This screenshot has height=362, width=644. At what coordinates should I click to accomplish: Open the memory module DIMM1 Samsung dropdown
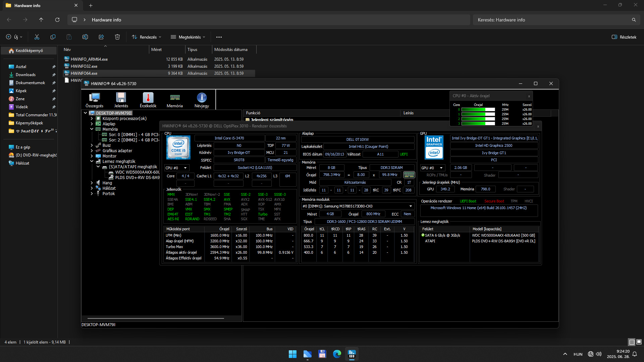click(x=358, y=206)
